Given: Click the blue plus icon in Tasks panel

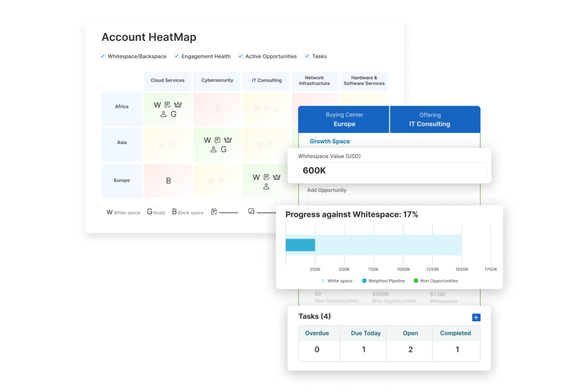Looking at the screenshot, I should (476, 317).
